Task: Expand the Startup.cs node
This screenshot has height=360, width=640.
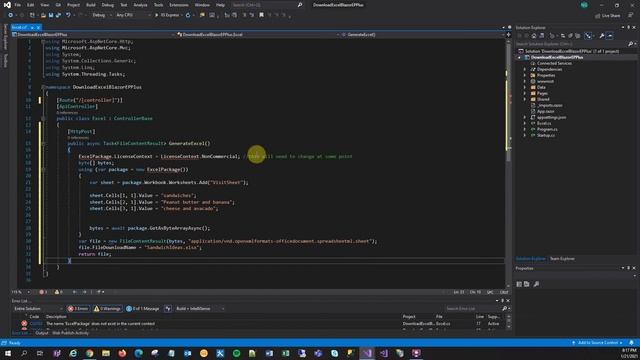Action: click(x=525, y=135)
